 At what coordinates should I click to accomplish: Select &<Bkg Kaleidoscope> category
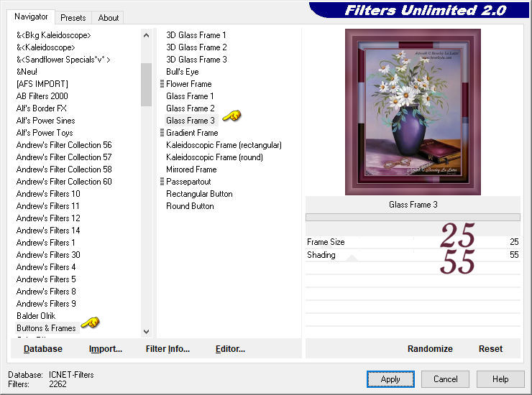coord(54,35)
